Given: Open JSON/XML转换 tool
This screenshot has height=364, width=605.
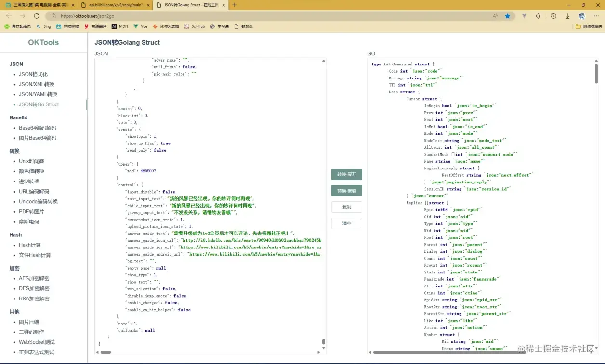Looking at the screenshot, I should coord(37,84).
